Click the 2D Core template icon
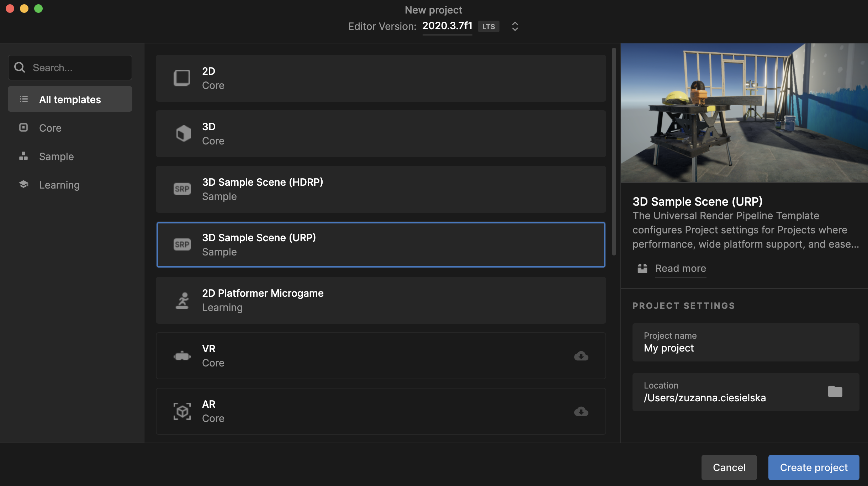Image resolution: width=868 pixels, height=486 pixels. (x=182, y=78)
